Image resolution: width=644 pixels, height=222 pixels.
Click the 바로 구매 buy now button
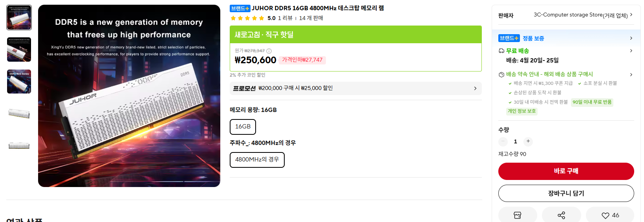coord(566,171)
